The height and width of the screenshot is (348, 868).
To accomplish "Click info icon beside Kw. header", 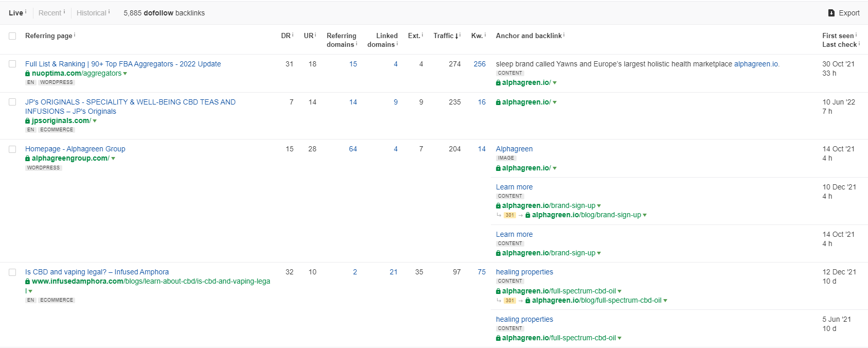I will (x=485, y=34).
